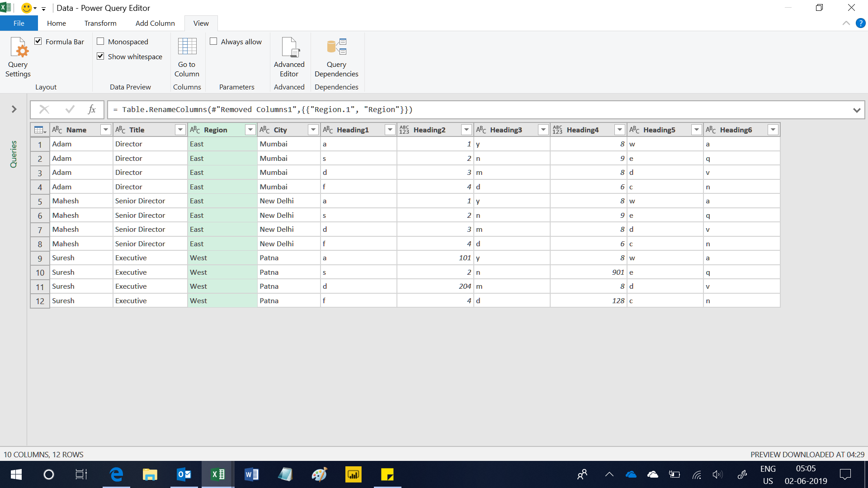
Task: Open Query Dependencies view
Action: coord(336,57)
